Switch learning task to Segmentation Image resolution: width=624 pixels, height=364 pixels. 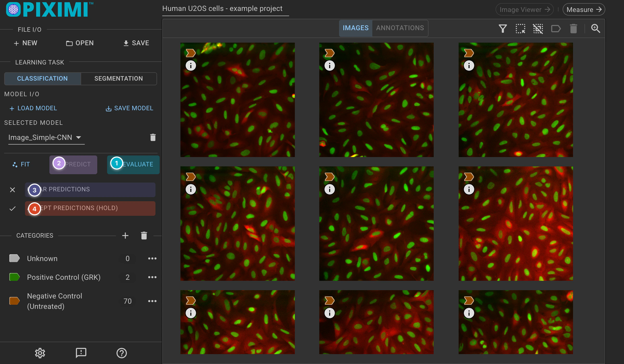[119, 79]
